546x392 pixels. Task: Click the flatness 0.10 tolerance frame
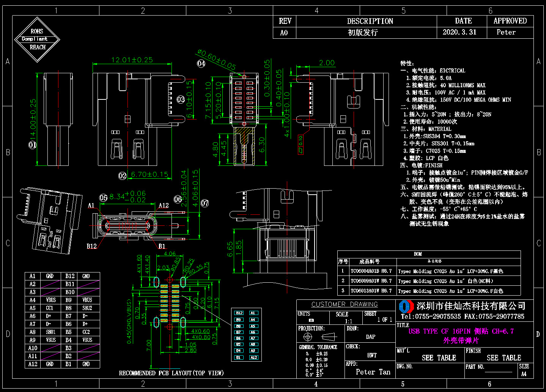(x=301, y=145)
